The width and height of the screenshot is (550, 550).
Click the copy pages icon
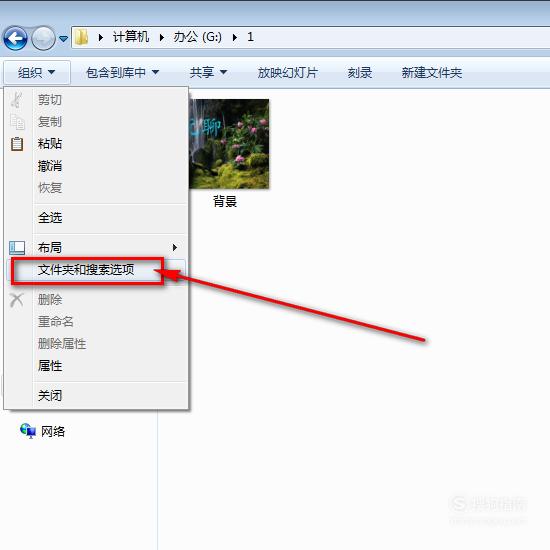point(17,122)
